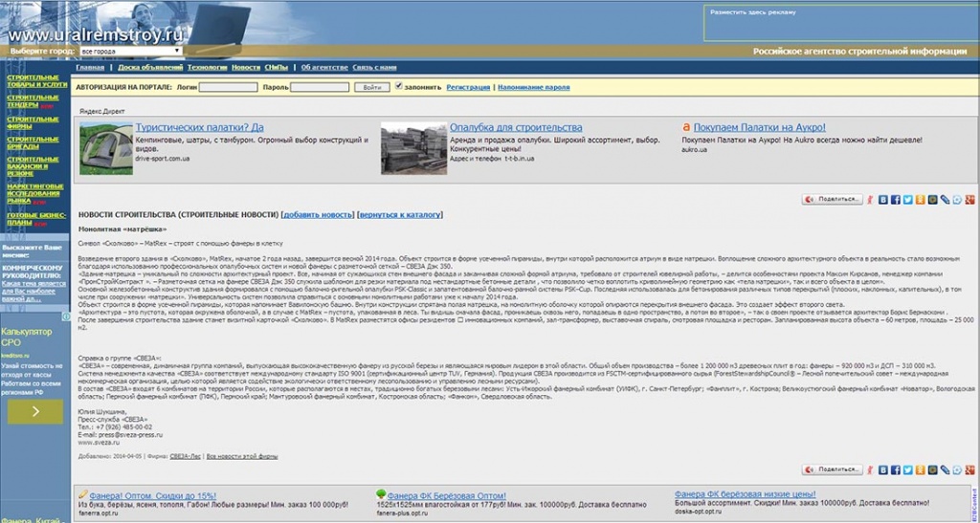Open 'Опалубка для строительства' ad link

coord(516,127)
